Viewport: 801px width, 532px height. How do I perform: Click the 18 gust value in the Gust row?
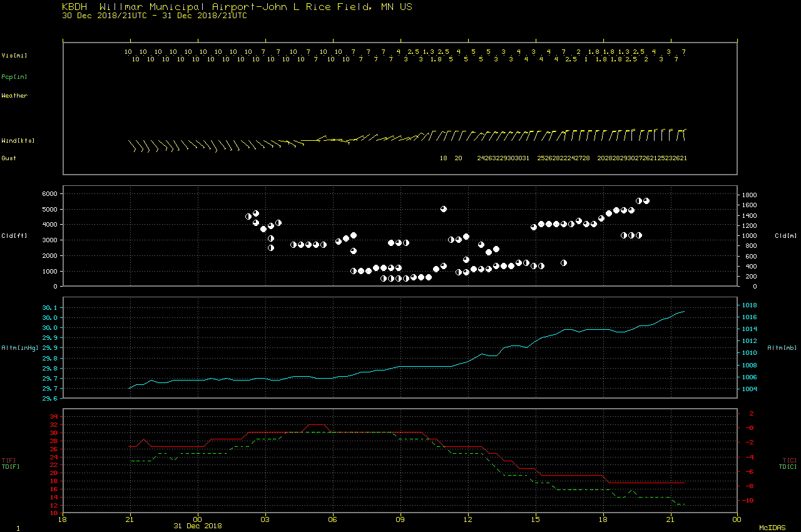point(443,158)
